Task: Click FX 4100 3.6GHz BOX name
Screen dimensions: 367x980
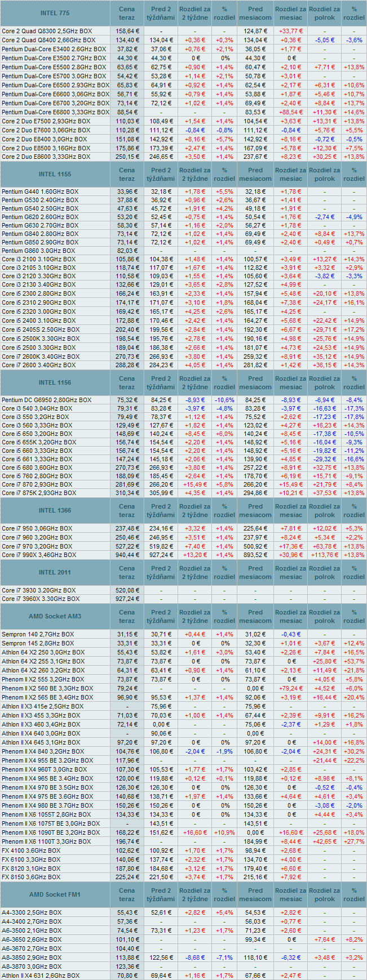Action: 31,850
